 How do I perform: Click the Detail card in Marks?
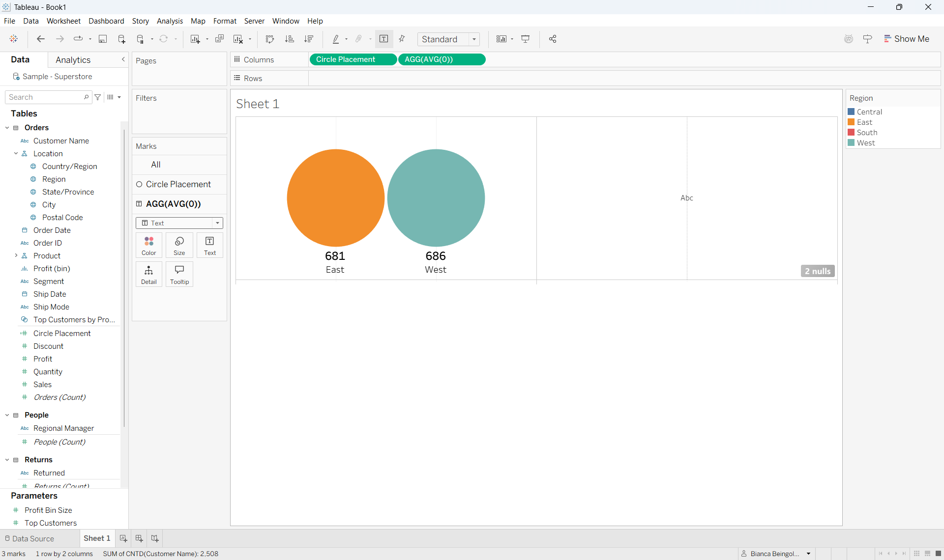[149, 274]
